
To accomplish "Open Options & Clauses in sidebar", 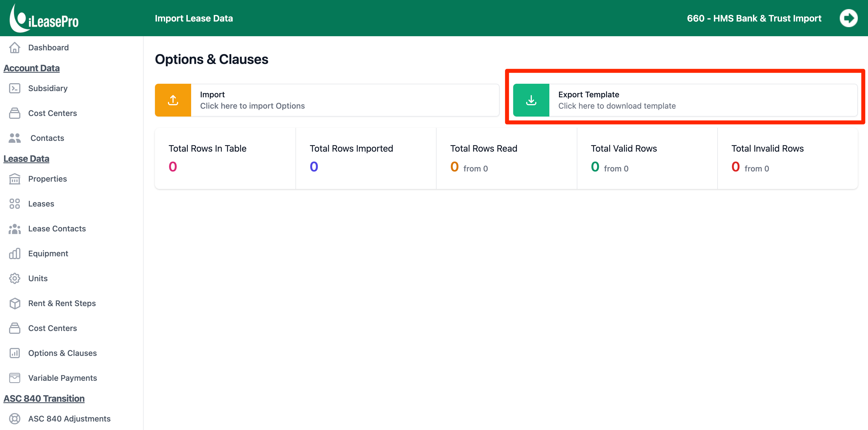I will (62, 353).
